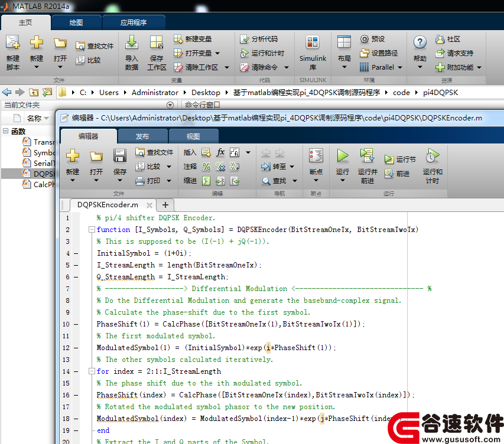Open the Go To dropdown in editor
This screenshot has height=444, width=504.
pyautogui.click(x=292, y=166)
